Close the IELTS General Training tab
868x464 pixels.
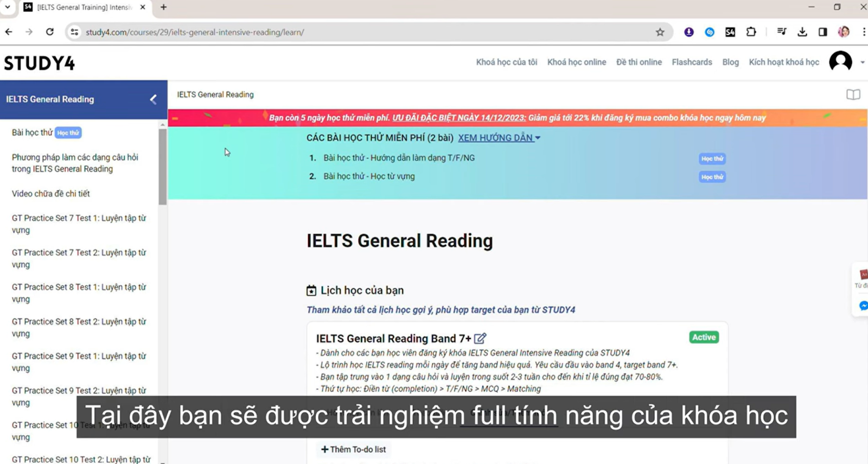coord(143,7)
